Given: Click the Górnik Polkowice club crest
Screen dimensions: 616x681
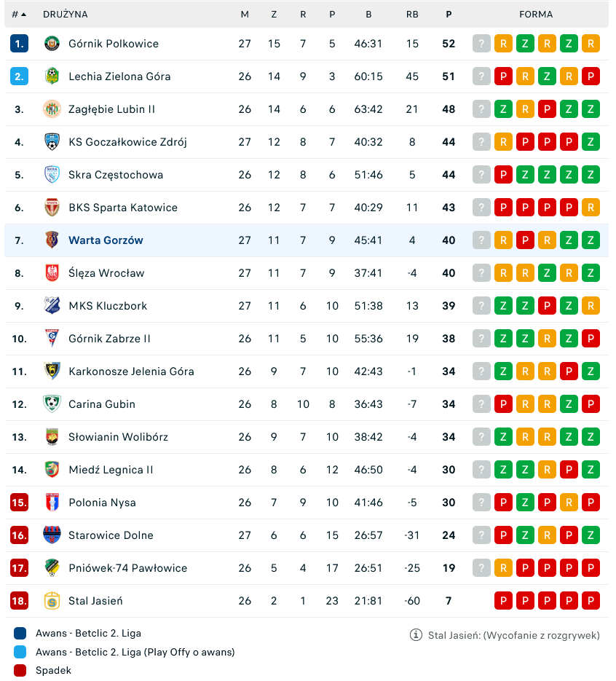Looking at the screenshot, I should [x=52, y=44].
